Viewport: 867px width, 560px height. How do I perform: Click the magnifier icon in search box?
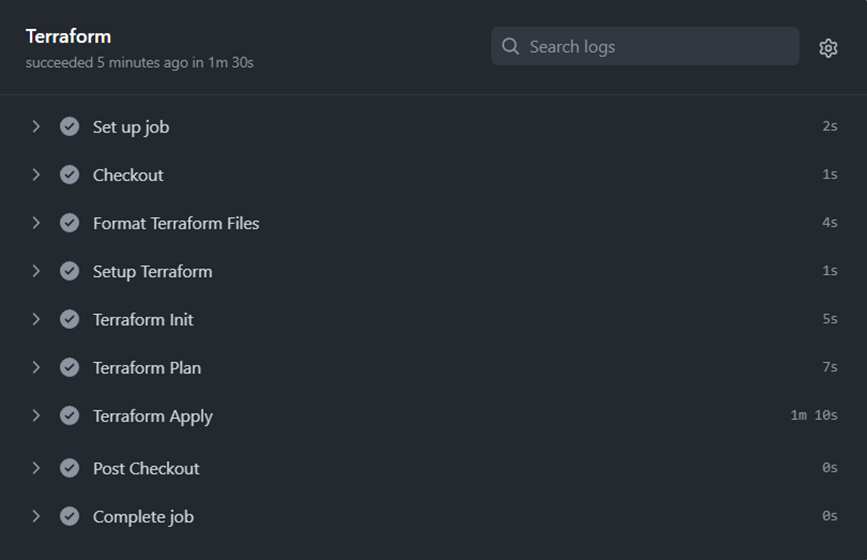[x=510, y=46]
